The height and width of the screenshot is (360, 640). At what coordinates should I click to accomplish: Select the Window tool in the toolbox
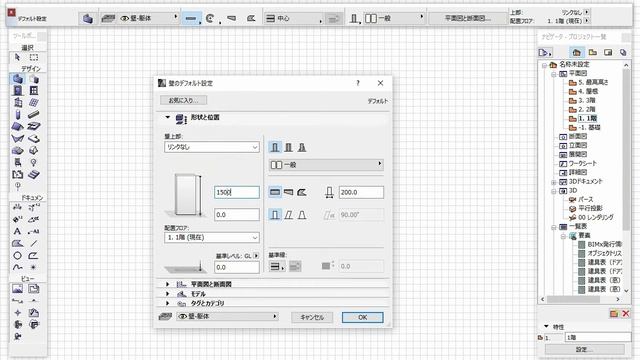pyautogui.click(x=34, y=91)
